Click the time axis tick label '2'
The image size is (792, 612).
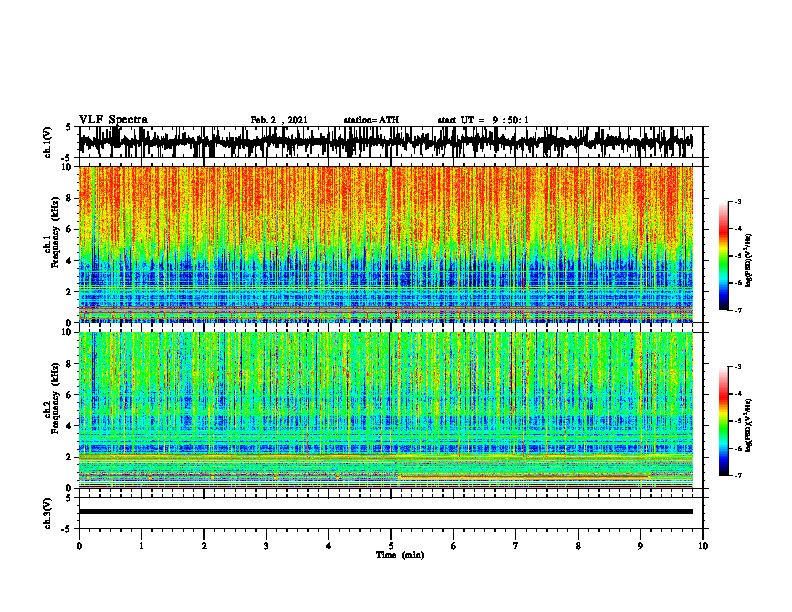pyautogui.click(x=204, y=546)
